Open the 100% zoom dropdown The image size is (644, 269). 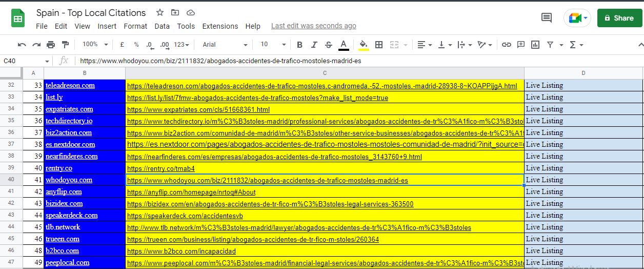[x=95, y=45]
